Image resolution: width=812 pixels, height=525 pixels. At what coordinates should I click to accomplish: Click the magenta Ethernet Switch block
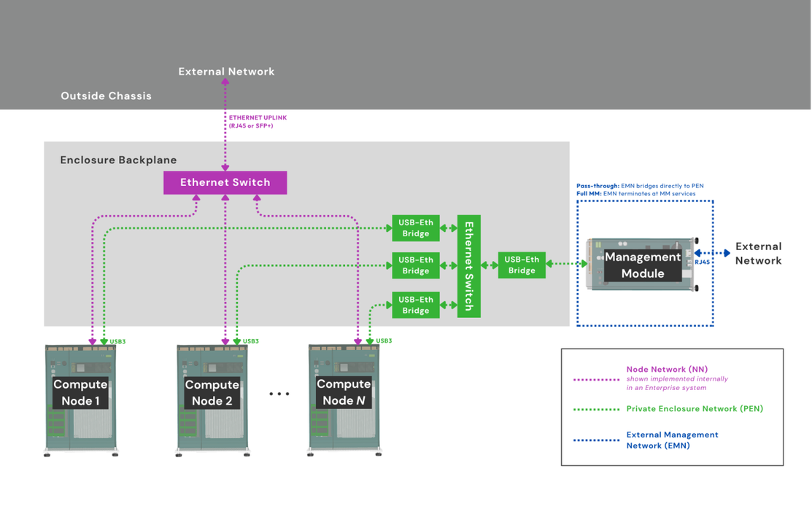225,183
